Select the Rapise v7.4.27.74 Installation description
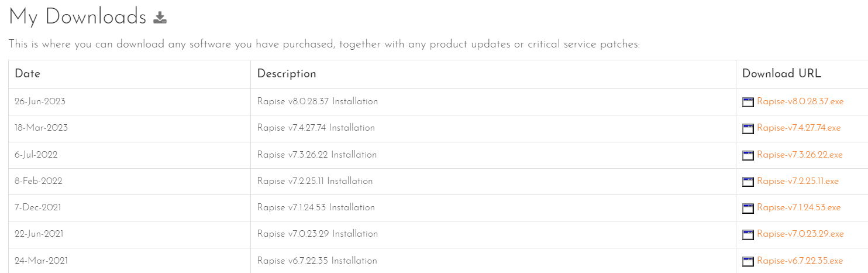Viewport: 868px width, 273px height. point(316,128)
